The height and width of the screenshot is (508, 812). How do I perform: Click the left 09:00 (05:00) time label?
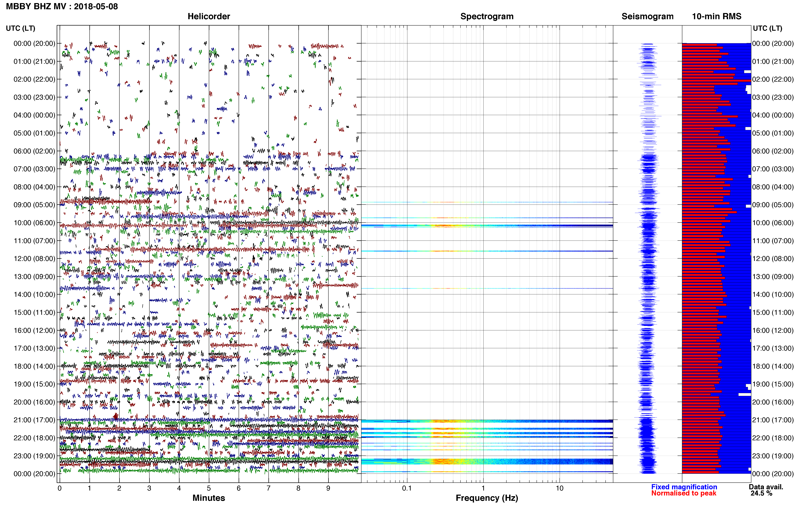[34, 205]
